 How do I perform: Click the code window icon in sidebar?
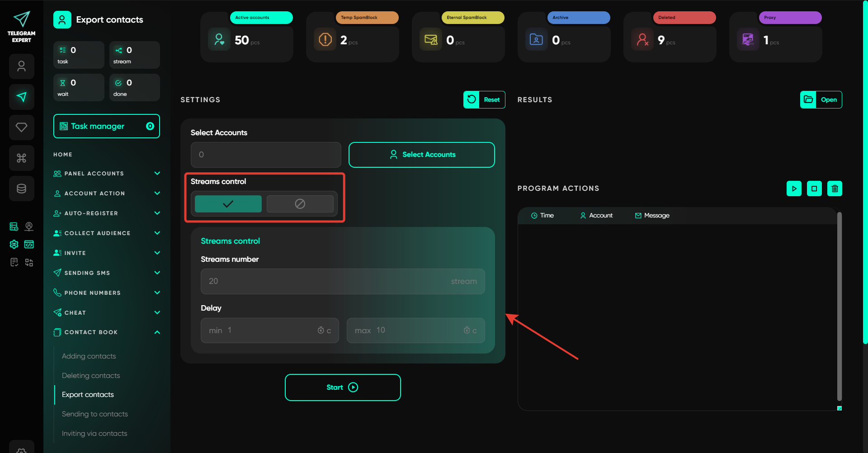coord(29,245)
